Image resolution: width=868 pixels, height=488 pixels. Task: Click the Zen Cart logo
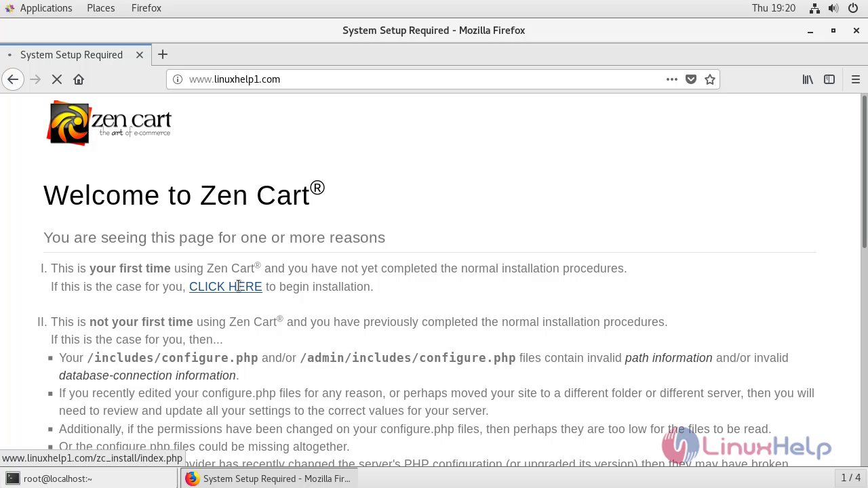(109, 123)
